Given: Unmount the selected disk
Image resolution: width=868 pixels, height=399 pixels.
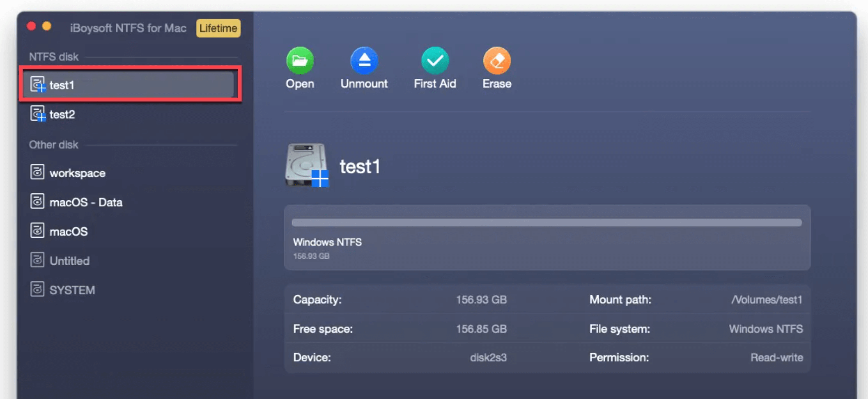Looking at the screenshot, I should click(x=364, y=68).
